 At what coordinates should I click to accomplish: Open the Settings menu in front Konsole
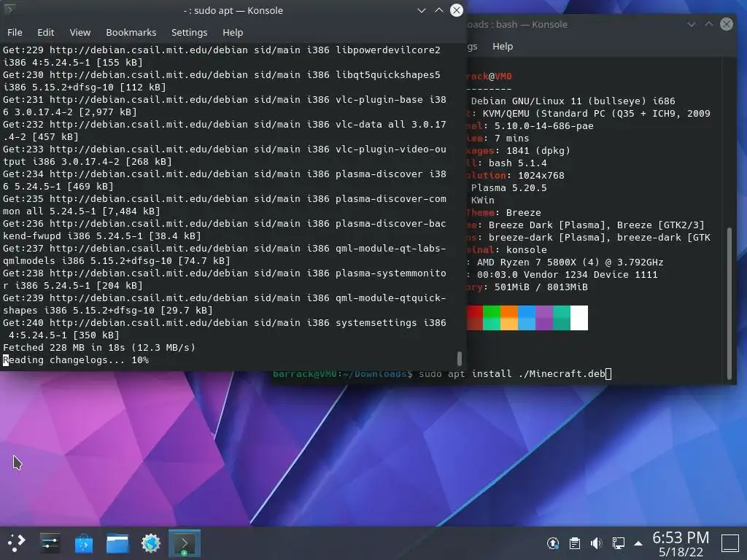(189, 32)
